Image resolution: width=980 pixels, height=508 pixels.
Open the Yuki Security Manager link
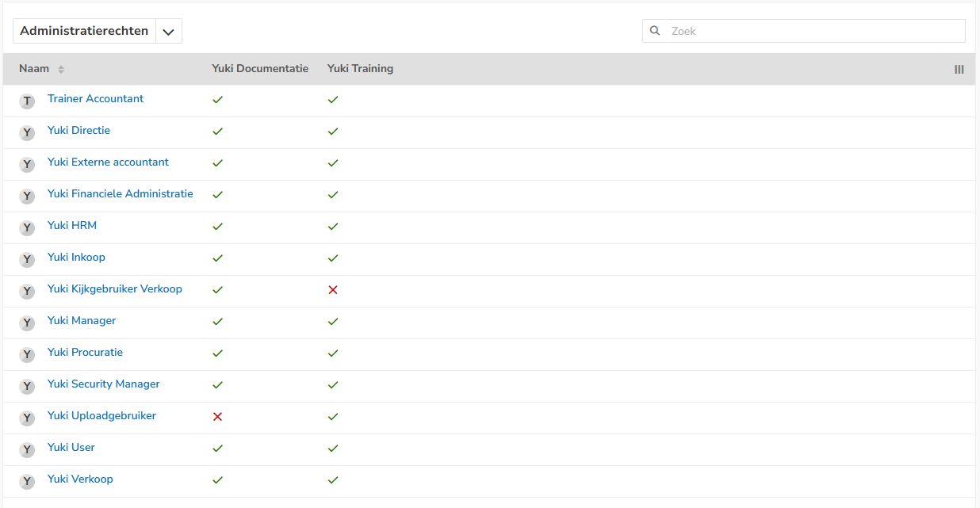point(104,384)
